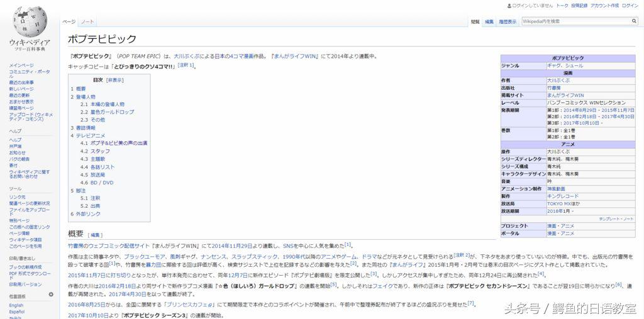Viewport: 644px width, 319px height.
Task: Click おまかせ表示 for a random page
Action: 21,102
